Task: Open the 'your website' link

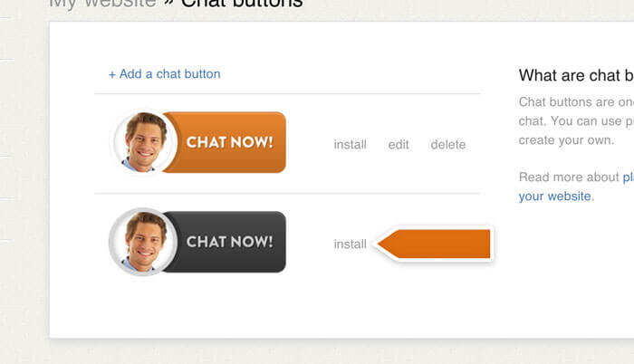Action: (554, 196)
